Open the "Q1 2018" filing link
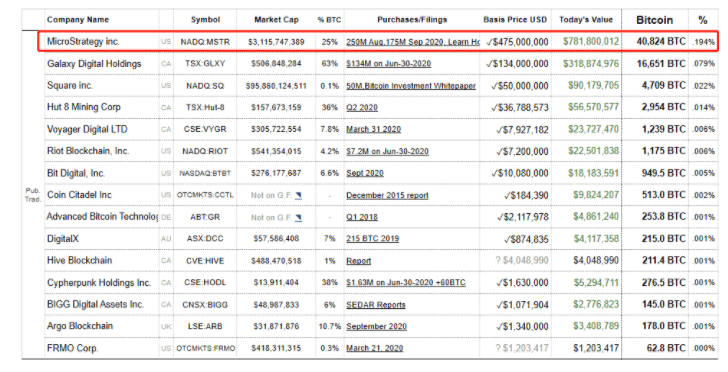This screenshot has height=372, width=728. pos(362,217)
